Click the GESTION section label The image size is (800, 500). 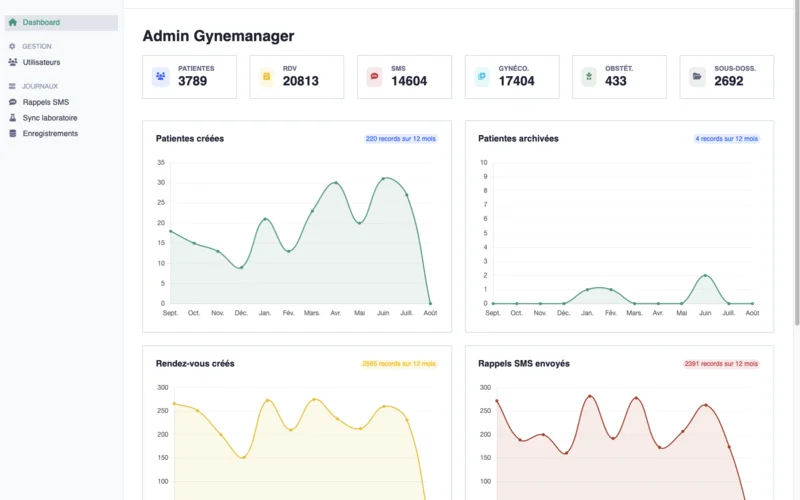pyautogui.click(x=37, y=46)
